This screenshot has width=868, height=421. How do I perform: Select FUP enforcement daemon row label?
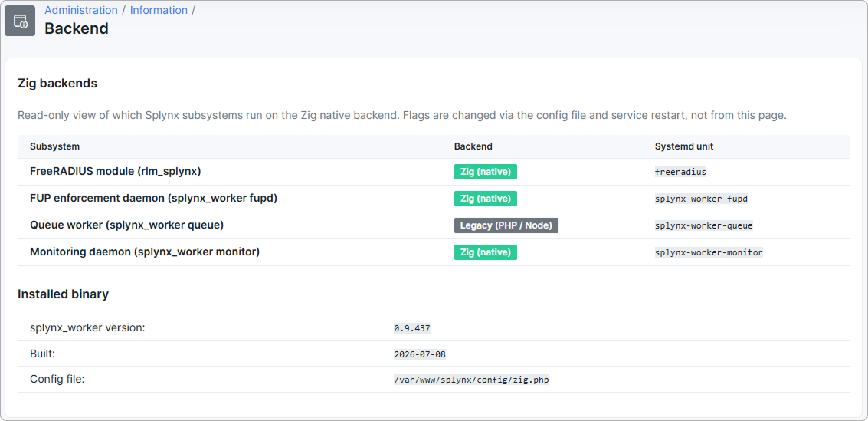[153, 198]
